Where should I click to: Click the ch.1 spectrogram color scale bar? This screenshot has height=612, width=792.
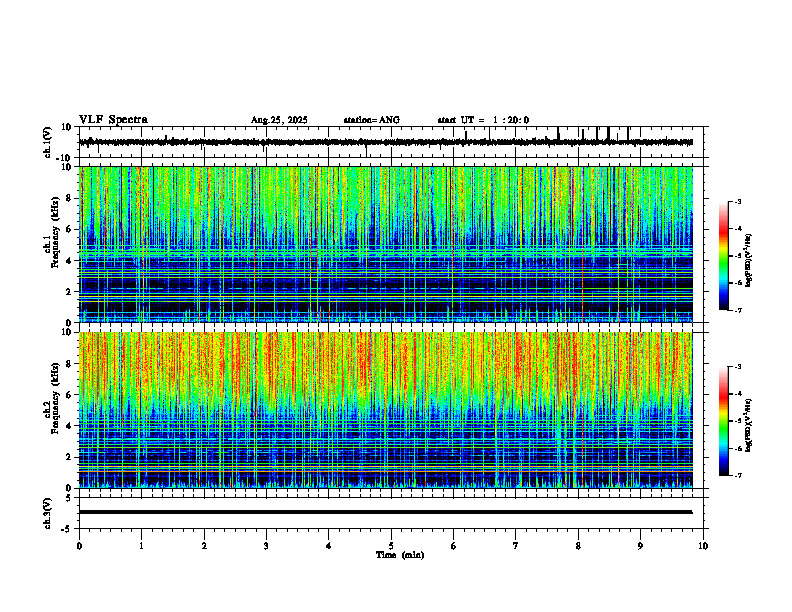(723, 256)
